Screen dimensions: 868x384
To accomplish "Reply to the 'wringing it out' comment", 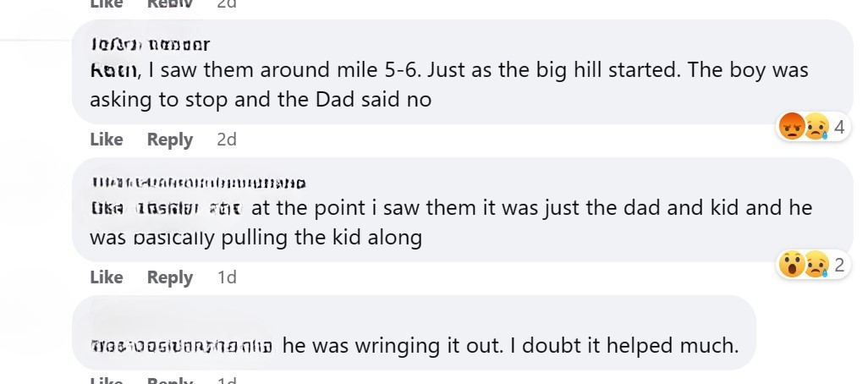I will tap(169, 380).
